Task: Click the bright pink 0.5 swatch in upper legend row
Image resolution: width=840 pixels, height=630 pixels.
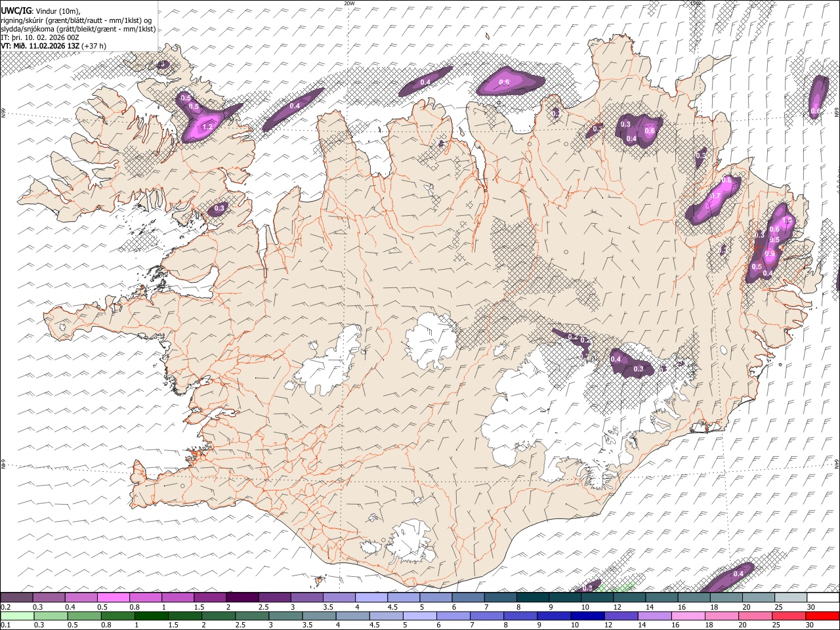Action: (x=113, y=597)
